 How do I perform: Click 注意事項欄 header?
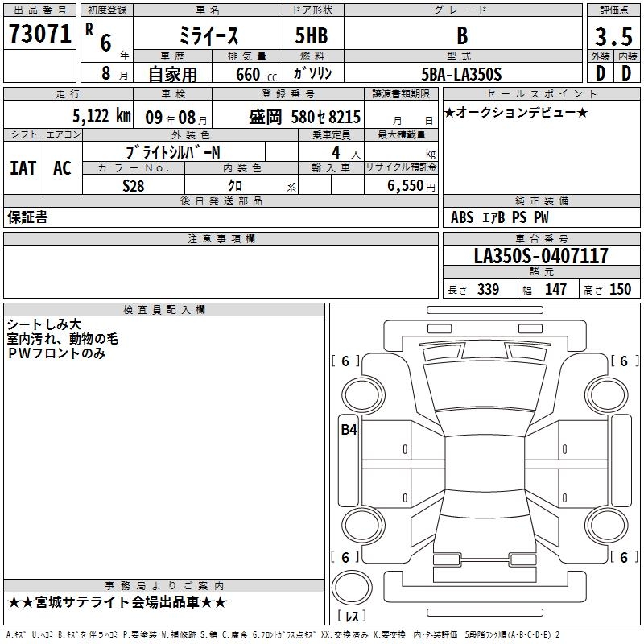[x=221, y=238]
